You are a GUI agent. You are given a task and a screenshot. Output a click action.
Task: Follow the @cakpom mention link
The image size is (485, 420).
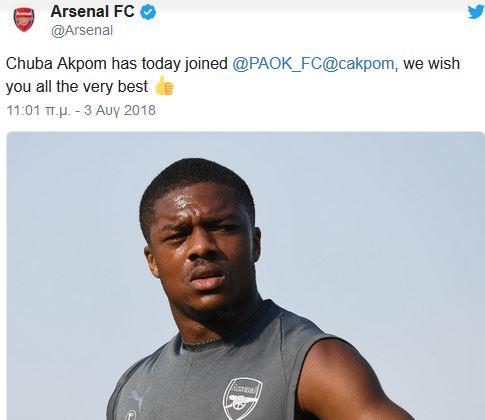(358, 64)
